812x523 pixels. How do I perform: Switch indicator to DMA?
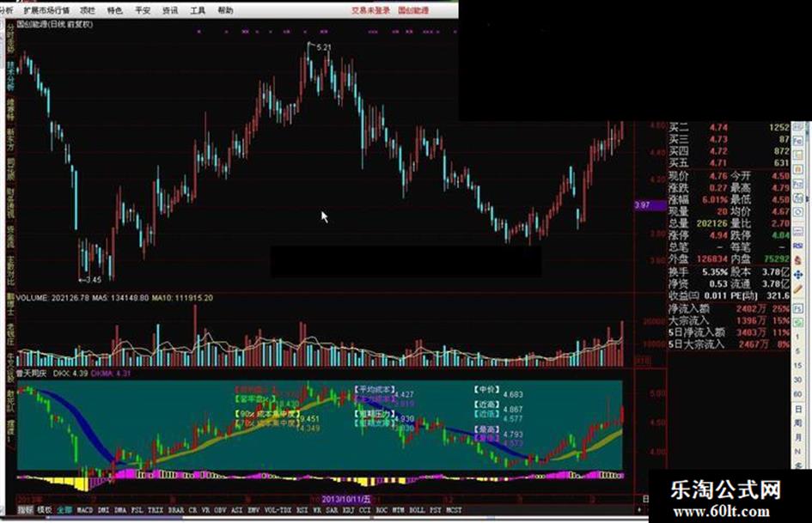click(120, 510)
